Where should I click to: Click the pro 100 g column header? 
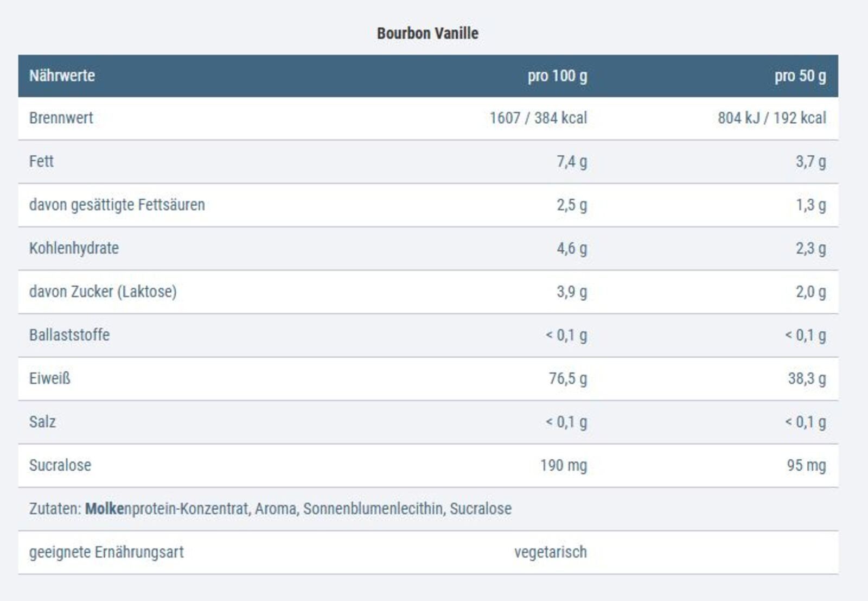(557, 75)
